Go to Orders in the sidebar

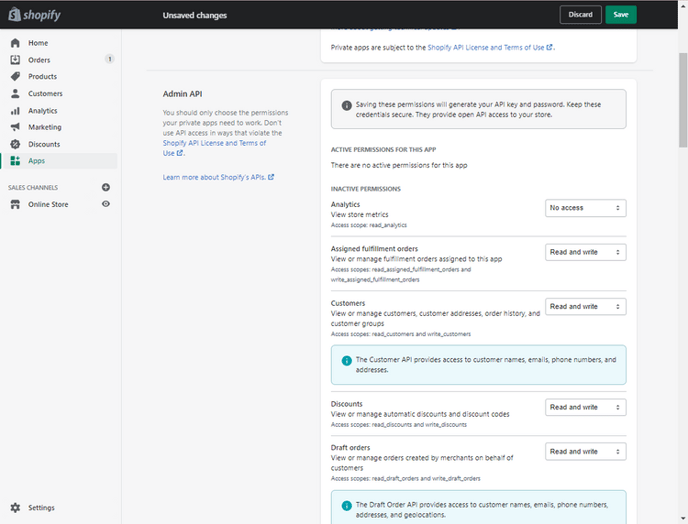[59, 60]
